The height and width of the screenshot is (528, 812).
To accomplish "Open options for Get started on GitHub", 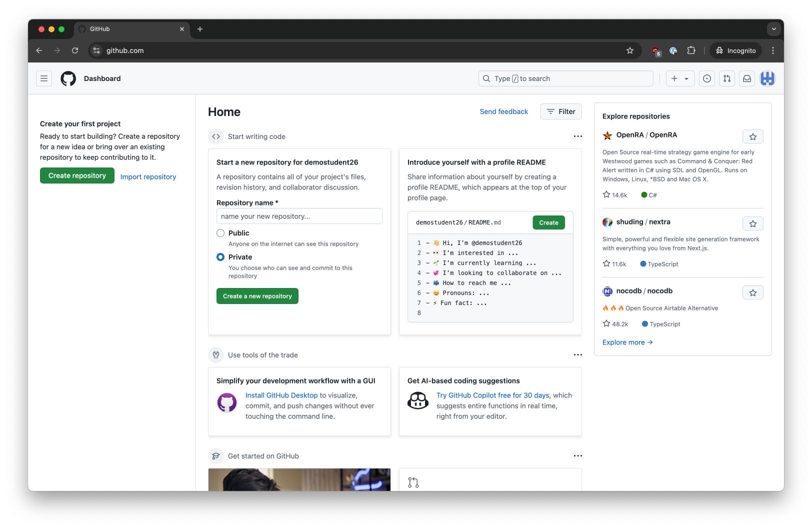I will (x=578, y=456).
